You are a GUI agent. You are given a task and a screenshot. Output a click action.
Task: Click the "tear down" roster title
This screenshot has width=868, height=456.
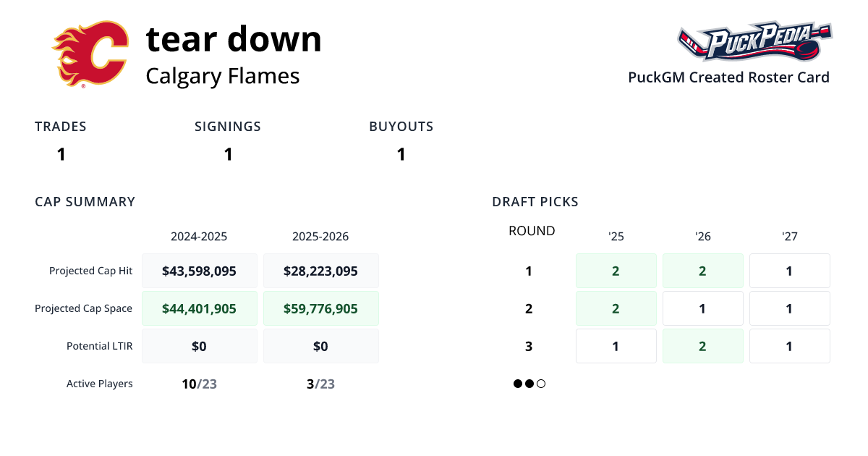[234, 39]
